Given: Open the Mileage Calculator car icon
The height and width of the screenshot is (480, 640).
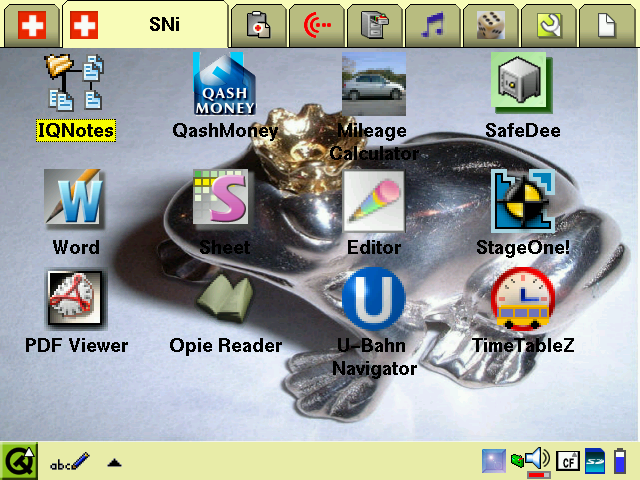Looking at the screenshot, I should coord(373,84).
